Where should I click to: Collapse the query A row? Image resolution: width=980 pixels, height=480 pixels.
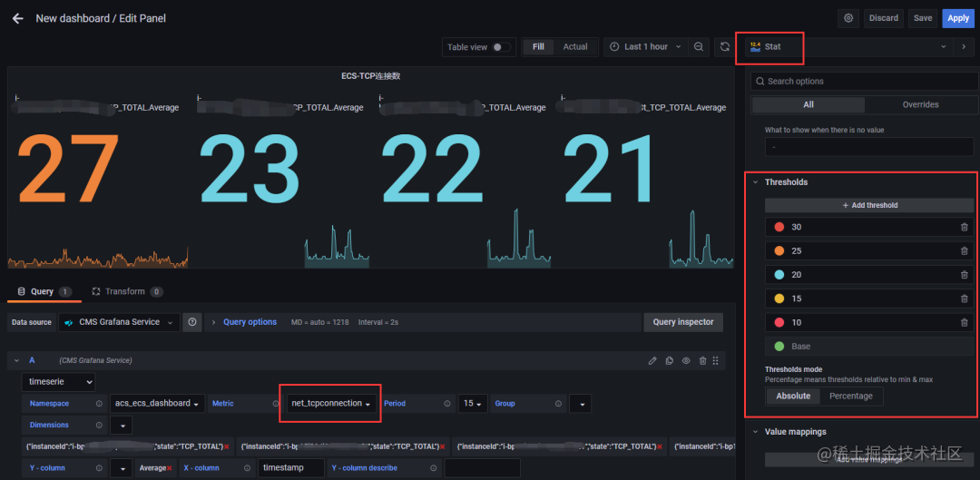click(17, 360)
